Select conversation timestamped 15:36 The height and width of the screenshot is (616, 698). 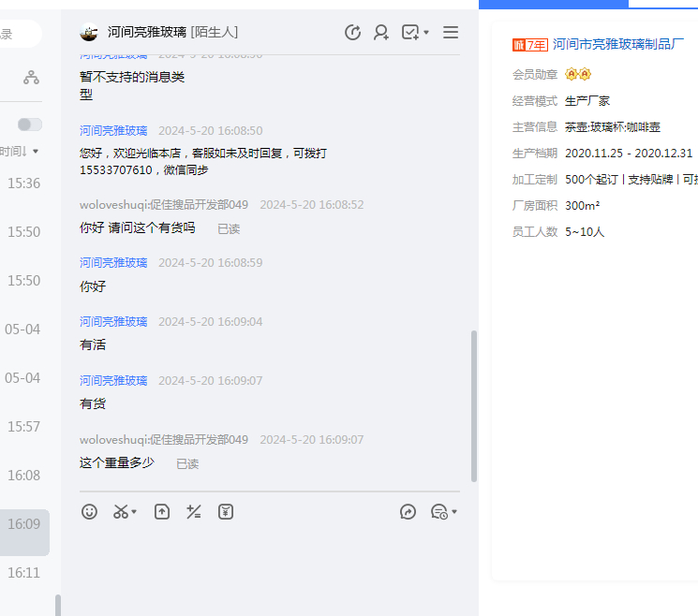[x=24, y=183]
